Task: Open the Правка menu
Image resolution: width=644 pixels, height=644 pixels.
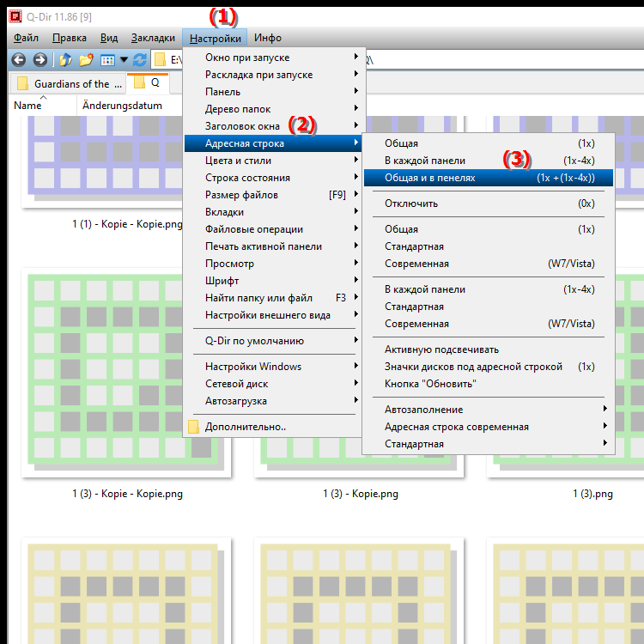Action: pos(70,38)
